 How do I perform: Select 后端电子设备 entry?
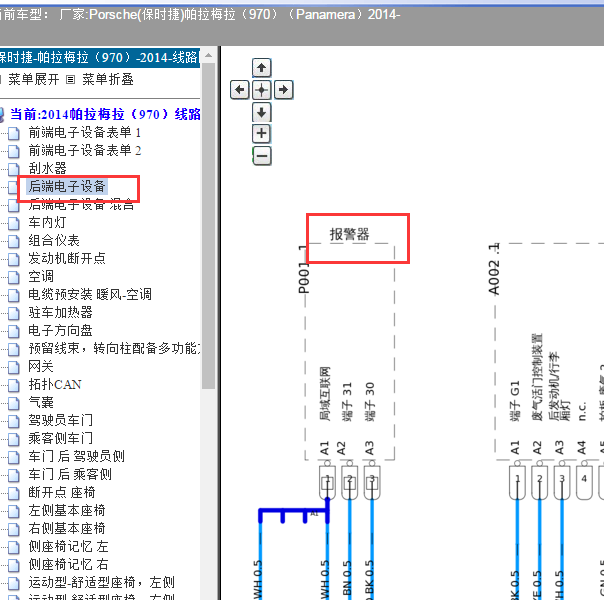(x=67, y=186)
